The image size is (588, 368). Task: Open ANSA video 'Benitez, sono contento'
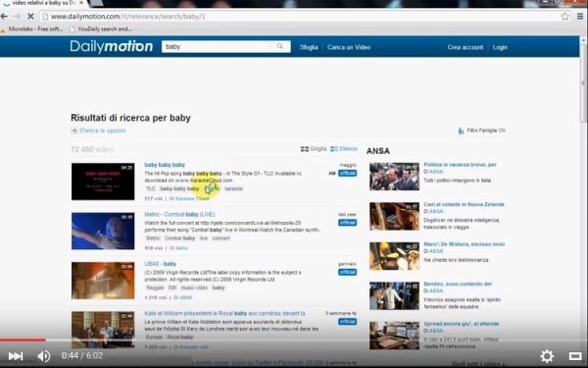pyautogui.click(x=458, y=284)
